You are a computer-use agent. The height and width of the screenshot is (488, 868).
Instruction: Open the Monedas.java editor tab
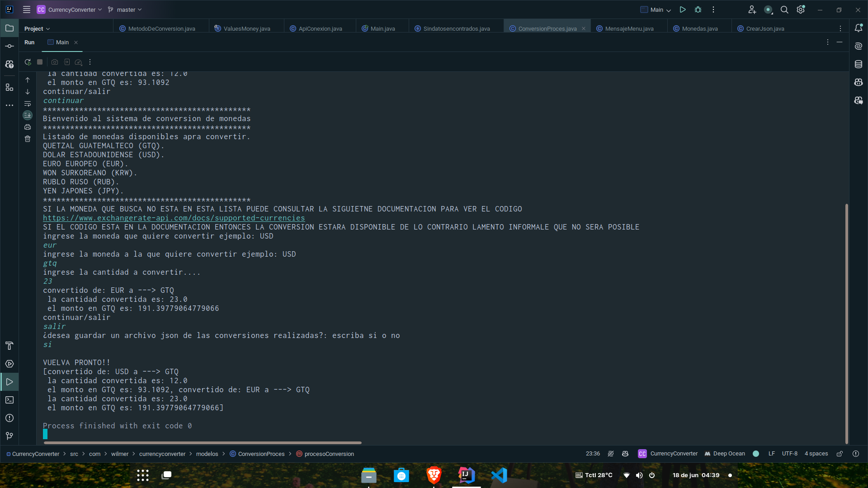[x=699, y=28]
